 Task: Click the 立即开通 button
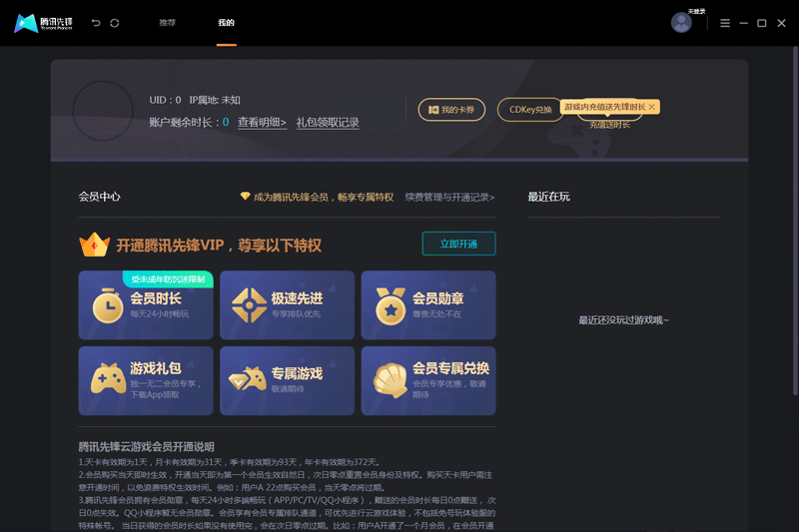[x=458, y=244]
